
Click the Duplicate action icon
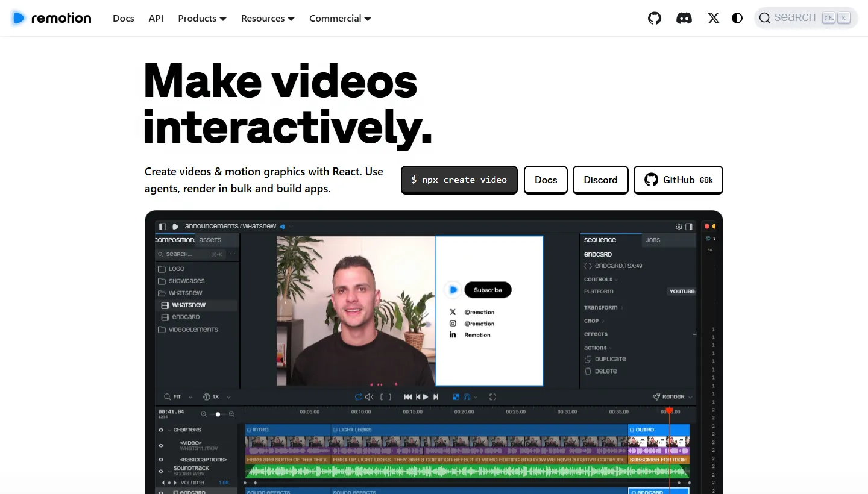click(588, 359)
